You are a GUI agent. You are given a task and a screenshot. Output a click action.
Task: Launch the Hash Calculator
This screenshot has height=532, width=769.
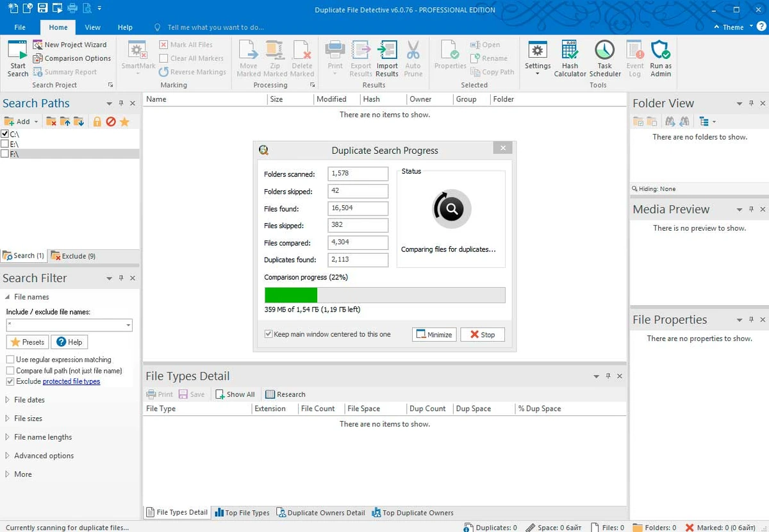tap(570, 58)
